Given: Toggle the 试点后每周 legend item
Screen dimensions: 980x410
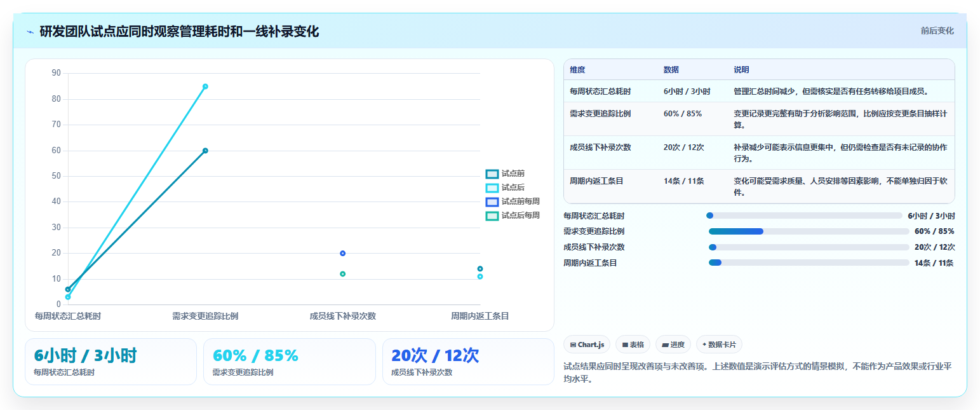Looking at the screenshot, I should coord(513,215).
